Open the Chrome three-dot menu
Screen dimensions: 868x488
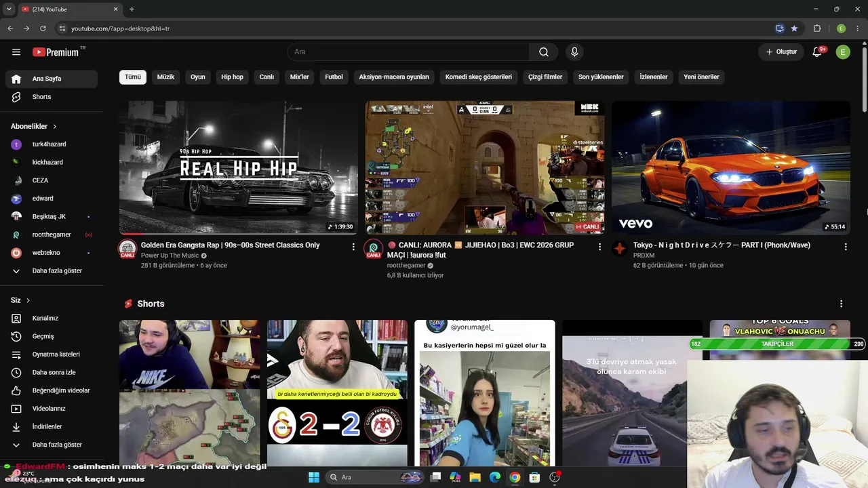click(857, 28)
